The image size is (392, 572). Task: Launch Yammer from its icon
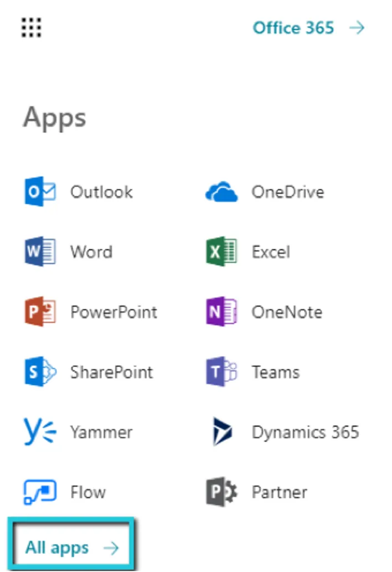click(x=40, y=431)
